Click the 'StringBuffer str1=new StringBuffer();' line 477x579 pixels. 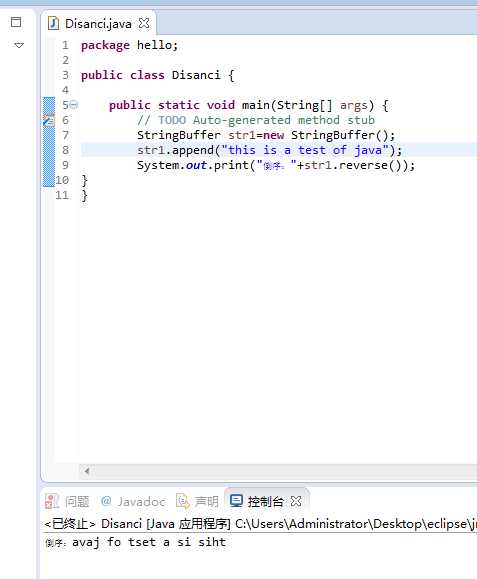(266, 135)
